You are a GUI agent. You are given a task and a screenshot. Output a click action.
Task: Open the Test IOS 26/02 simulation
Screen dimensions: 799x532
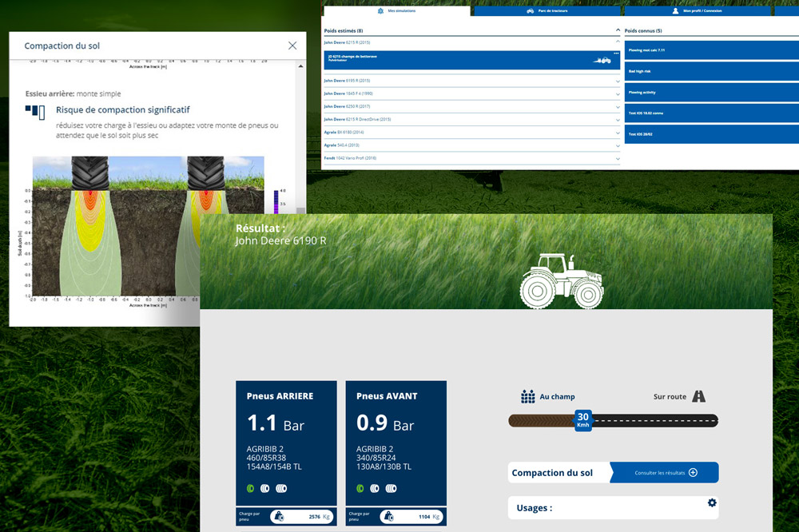click(x=712, y=134)
